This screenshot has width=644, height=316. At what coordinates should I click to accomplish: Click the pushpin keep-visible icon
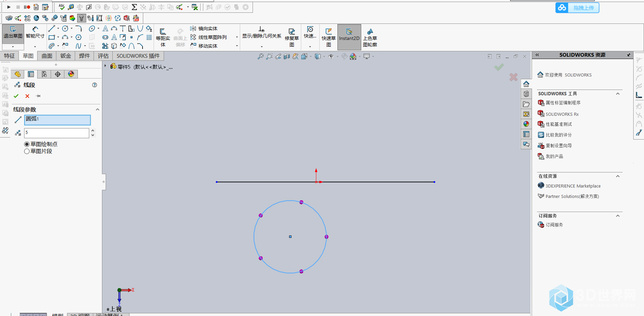38,96
